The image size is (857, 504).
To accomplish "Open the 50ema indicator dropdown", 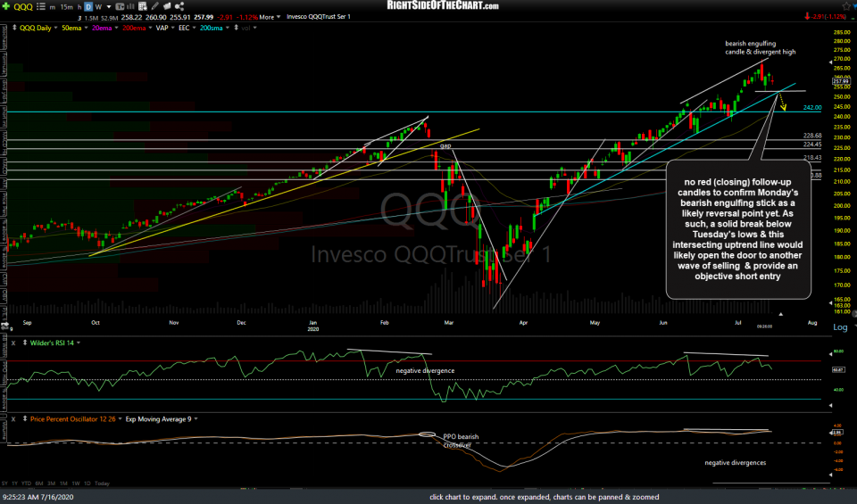I will 86,28.
